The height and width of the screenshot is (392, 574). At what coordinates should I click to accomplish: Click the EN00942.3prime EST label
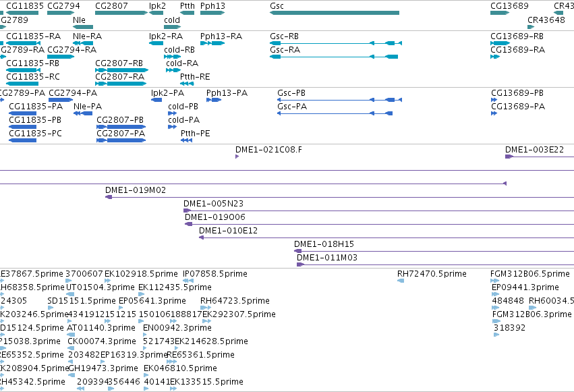tap(177, 329)
